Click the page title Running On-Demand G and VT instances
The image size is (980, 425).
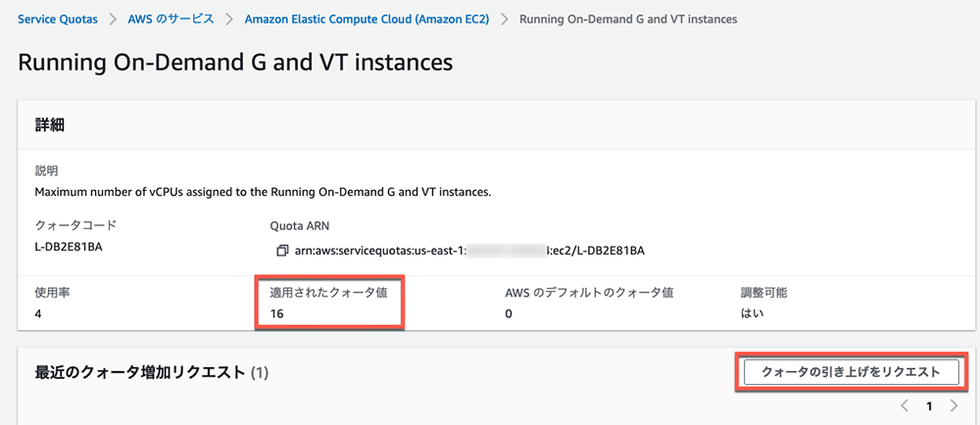click(234, 63)
